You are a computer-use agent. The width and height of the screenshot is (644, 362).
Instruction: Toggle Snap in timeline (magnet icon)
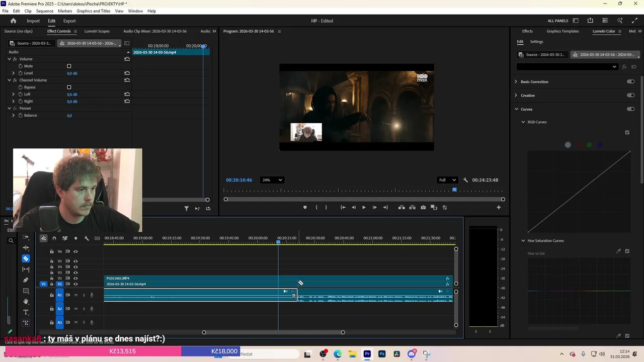coord(54,238)
